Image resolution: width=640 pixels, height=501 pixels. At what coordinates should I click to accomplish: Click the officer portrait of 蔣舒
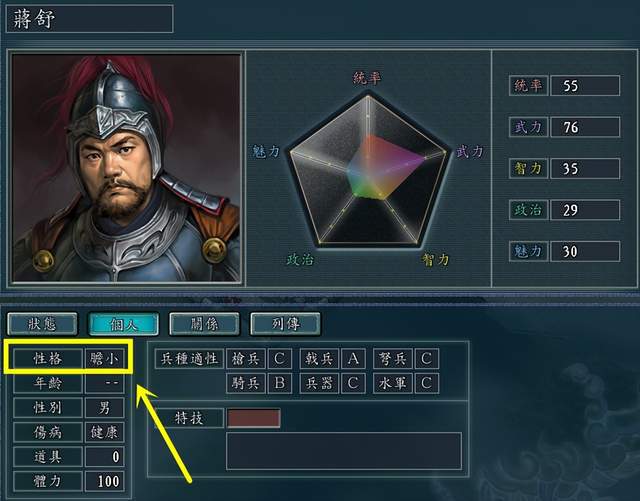[x=126, y=168]
